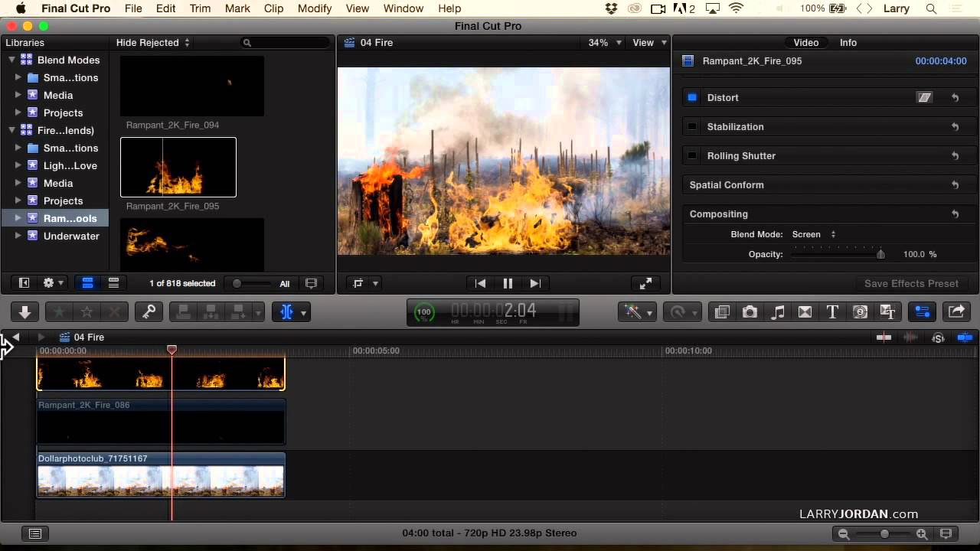Screen dimensions: 980x551
Task: Open the browser action gear menu
Action: [x=54, y=283]
